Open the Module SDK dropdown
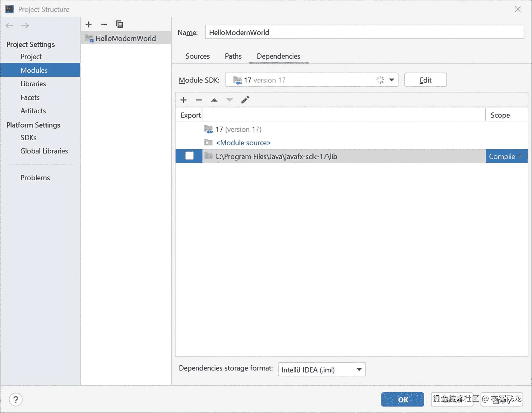 coord(311,80)
